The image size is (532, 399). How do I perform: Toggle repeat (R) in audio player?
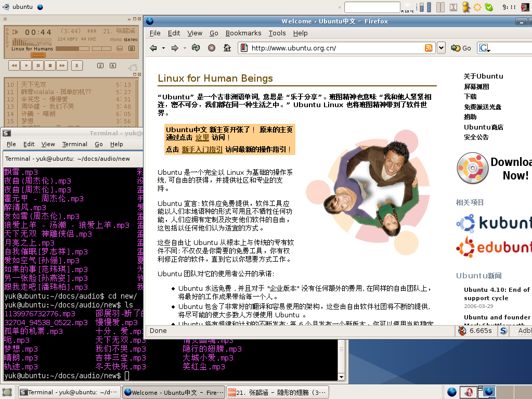click(x=113, y=66)
